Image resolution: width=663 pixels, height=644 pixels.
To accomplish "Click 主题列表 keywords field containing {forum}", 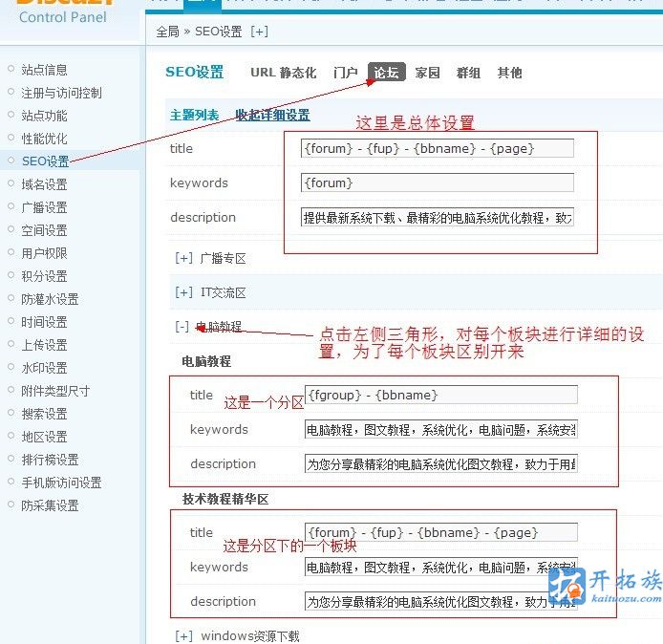I will point(438,182).
